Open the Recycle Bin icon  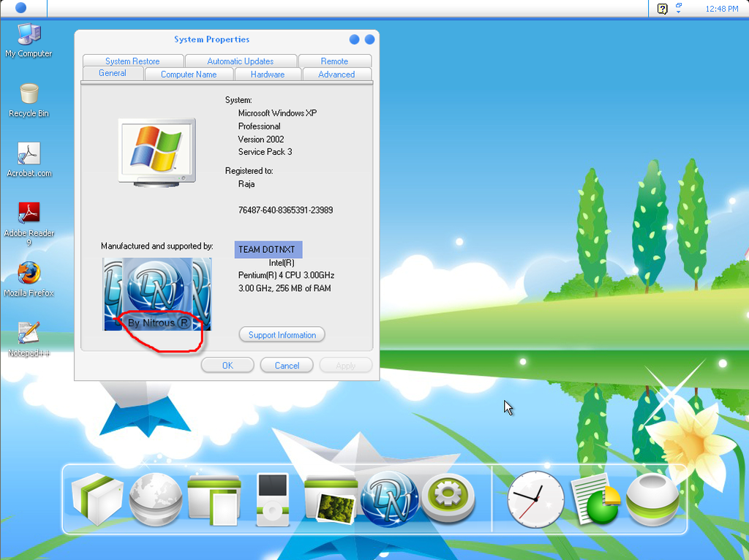pos(29,95)
